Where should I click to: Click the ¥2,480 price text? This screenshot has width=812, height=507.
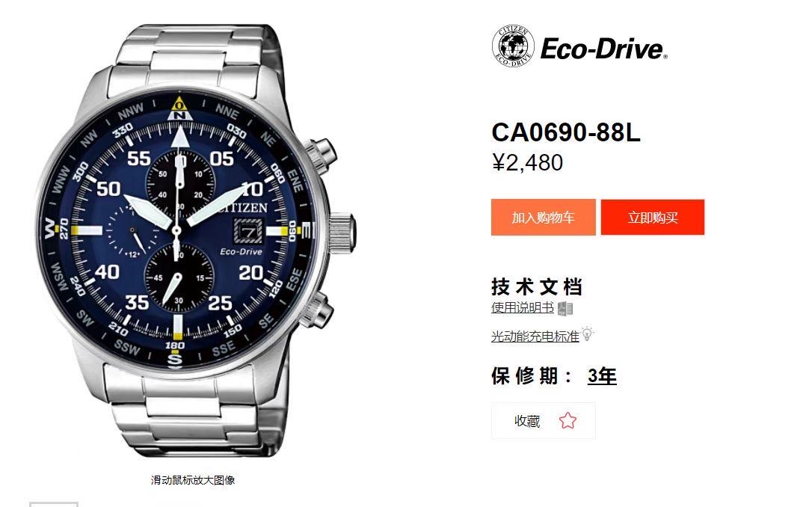[x=527, y=163]
